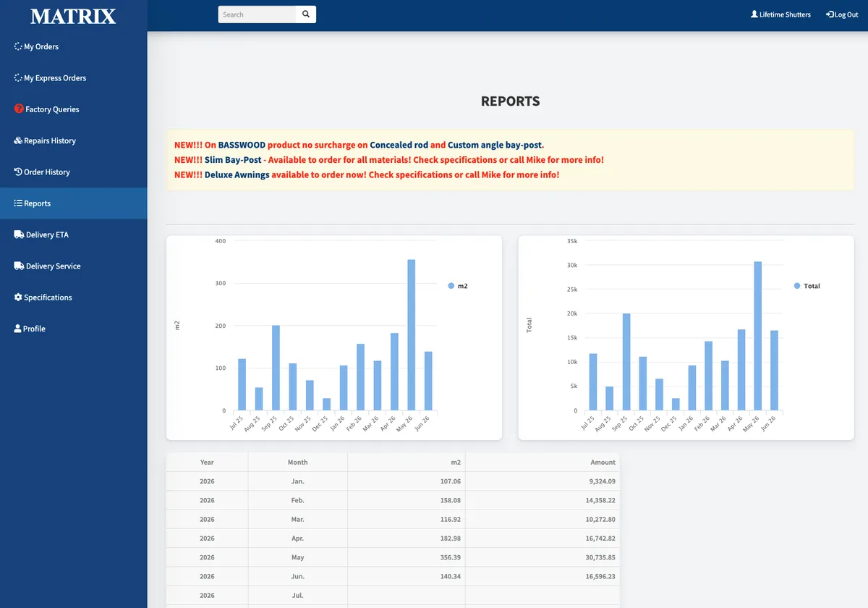Click the truck icon next to Delivery Service
The image size is (868, 608).
pos(19,266)
